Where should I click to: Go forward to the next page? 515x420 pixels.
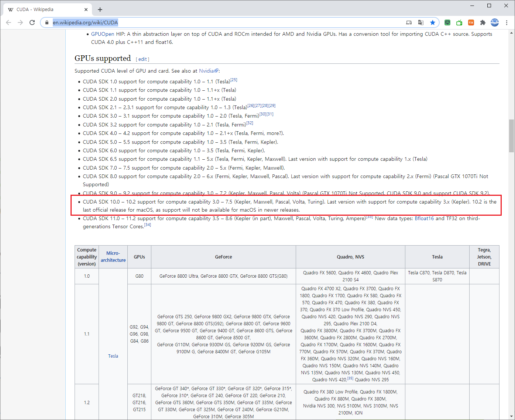[20, 22]
